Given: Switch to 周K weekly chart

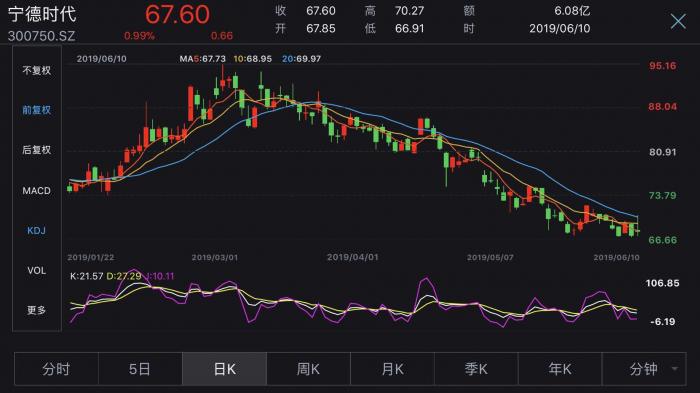Looking at the screenshot, I should click(308, 369).
